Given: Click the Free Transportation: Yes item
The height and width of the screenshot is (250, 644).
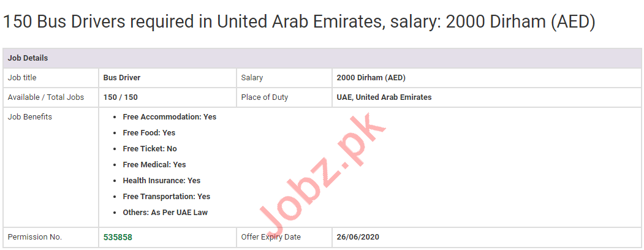Looking at the screenshot, I should click(x=166, y=197).
